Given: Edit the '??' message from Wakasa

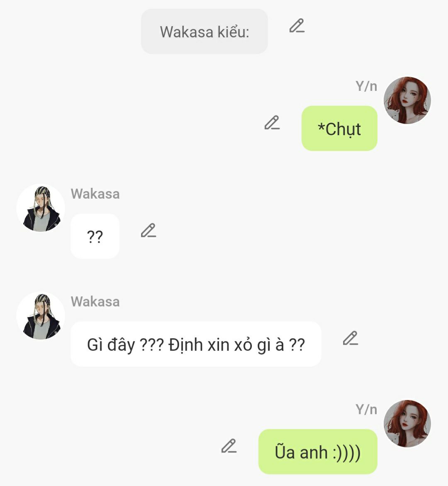Looking at the screenshot, I should (149, 230).
